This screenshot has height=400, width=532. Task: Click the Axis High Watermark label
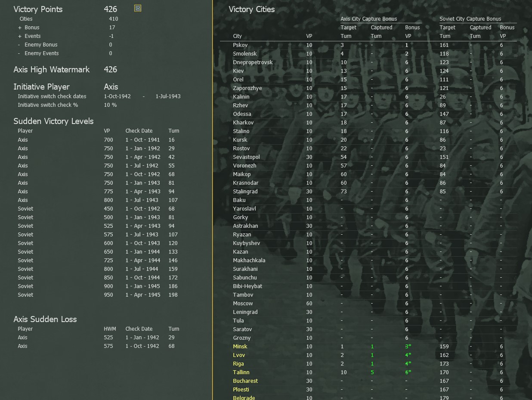pyautogui.click(x=52, y=69)
